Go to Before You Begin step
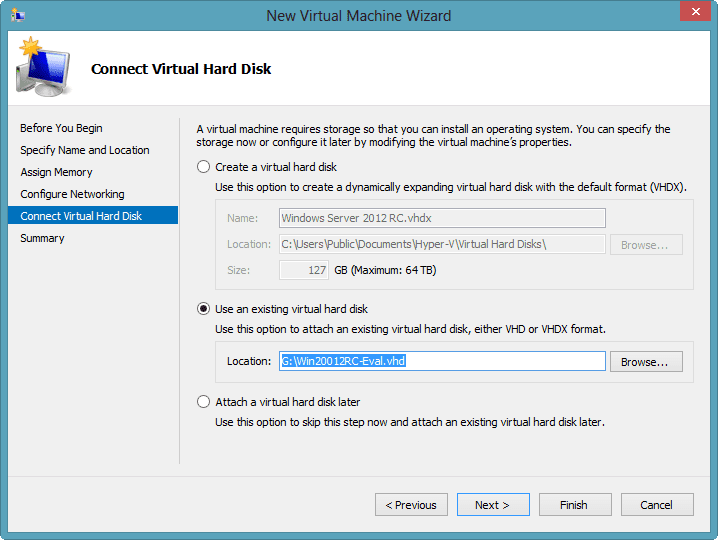 (x=61, y=128)
